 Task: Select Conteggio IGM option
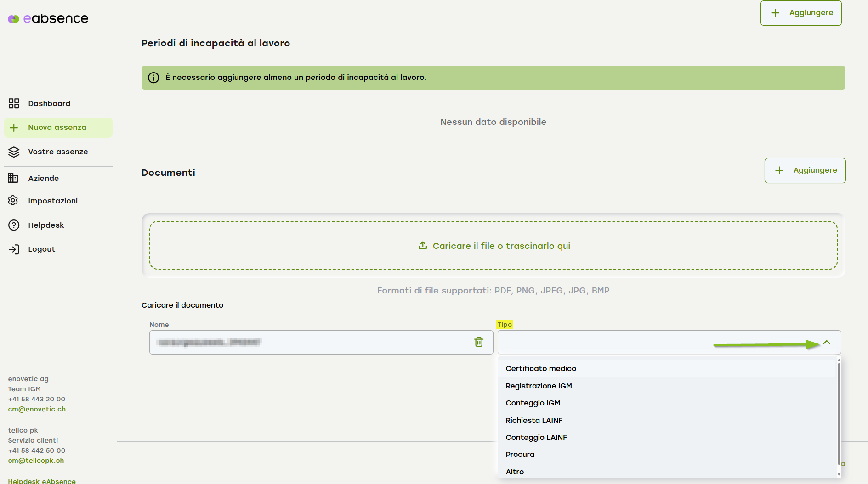pos(533,403)
